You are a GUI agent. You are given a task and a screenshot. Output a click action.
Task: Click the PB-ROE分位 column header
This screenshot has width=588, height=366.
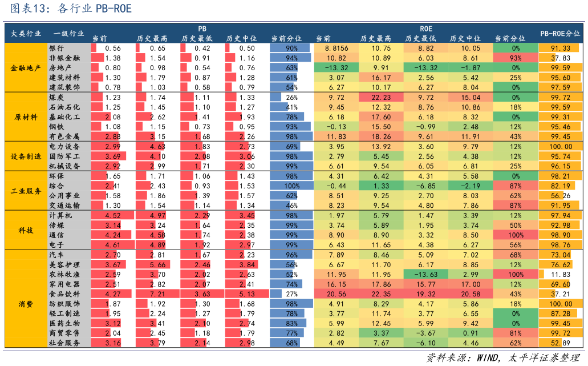[x=562, y=34]
